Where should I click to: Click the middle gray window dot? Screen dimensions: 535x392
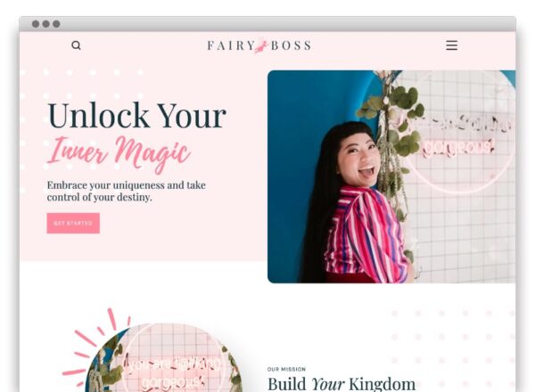pyautogui.click(x=46, y=24)
